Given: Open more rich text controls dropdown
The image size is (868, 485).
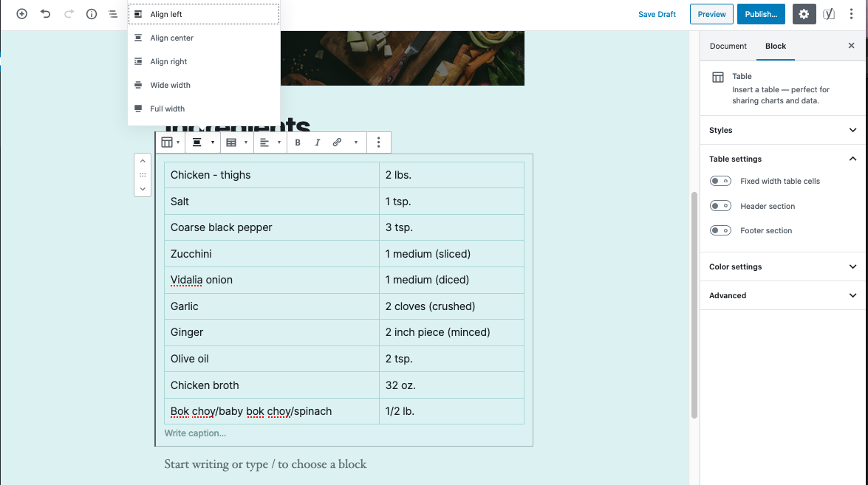Looking at the screenshot, I should [356, 142].
